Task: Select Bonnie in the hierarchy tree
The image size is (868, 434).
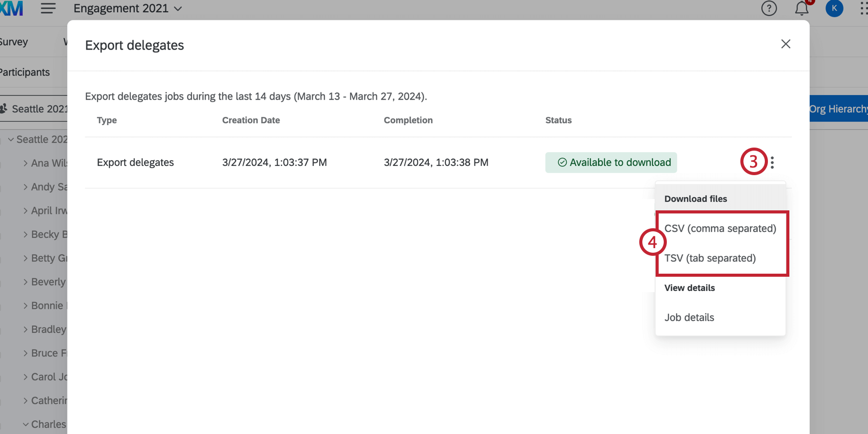Action: pos(47,306)
